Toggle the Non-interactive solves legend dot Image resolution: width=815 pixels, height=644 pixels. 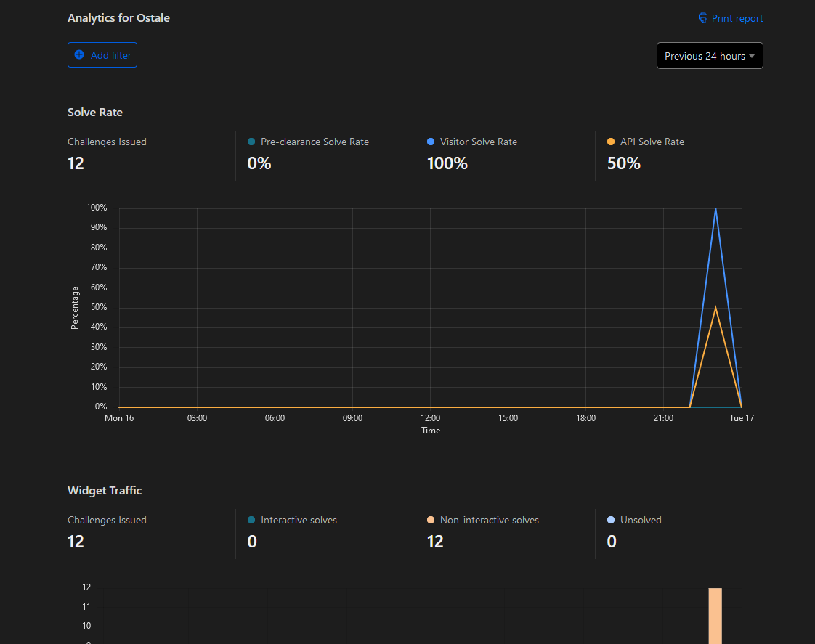[430, 520]
